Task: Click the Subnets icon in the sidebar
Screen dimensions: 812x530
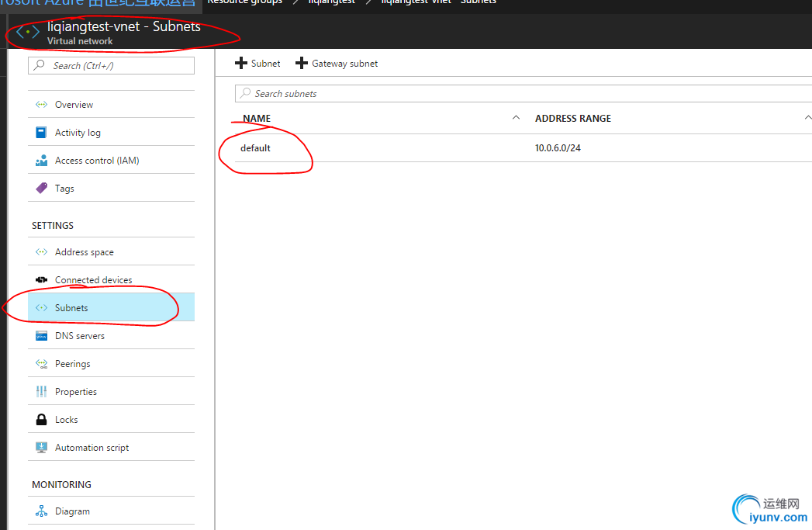Action: (41, 308)
